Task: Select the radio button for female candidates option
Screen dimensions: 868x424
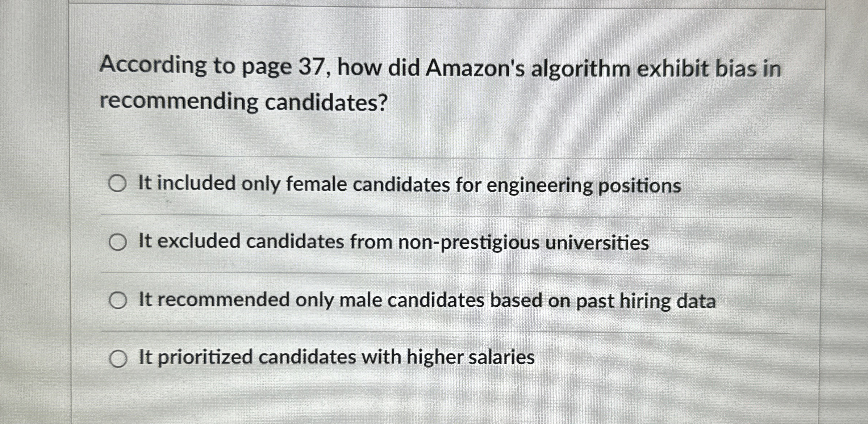Action: tap(117, 185)
